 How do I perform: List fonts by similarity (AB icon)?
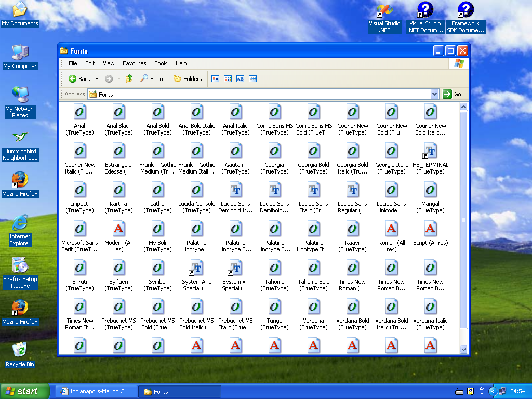[240, 79]
